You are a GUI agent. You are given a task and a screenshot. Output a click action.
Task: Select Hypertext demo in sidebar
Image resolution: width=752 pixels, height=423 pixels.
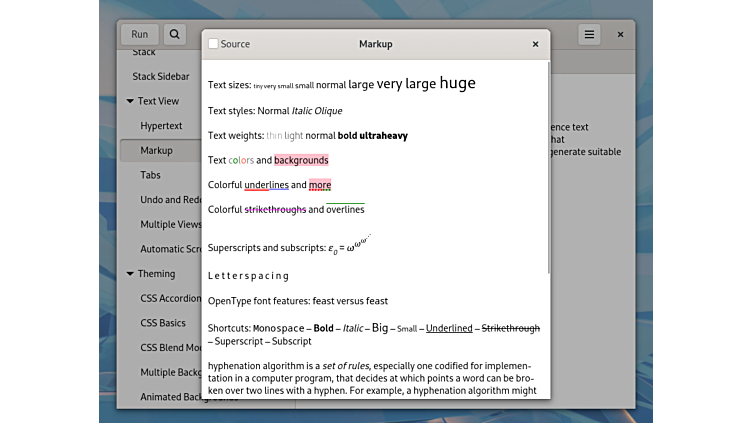click(161, 126)
